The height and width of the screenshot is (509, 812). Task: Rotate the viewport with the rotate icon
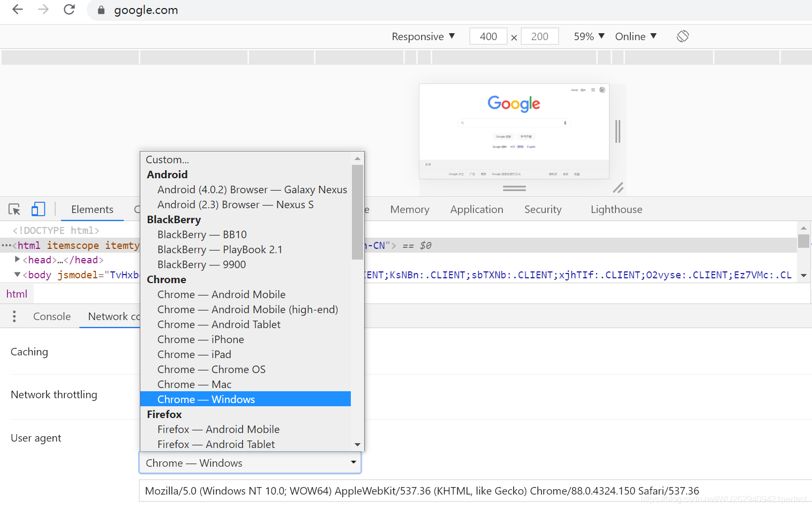point(682,36)
